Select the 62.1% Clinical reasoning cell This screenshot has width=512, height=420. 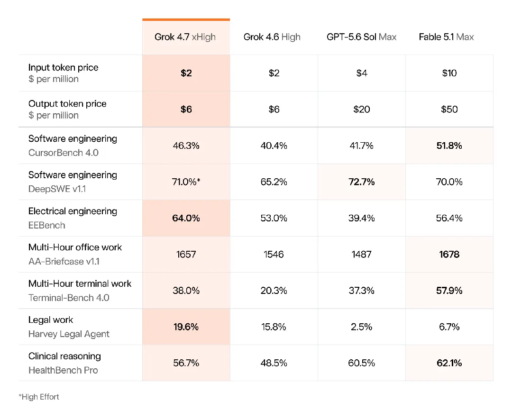(449, 363)
